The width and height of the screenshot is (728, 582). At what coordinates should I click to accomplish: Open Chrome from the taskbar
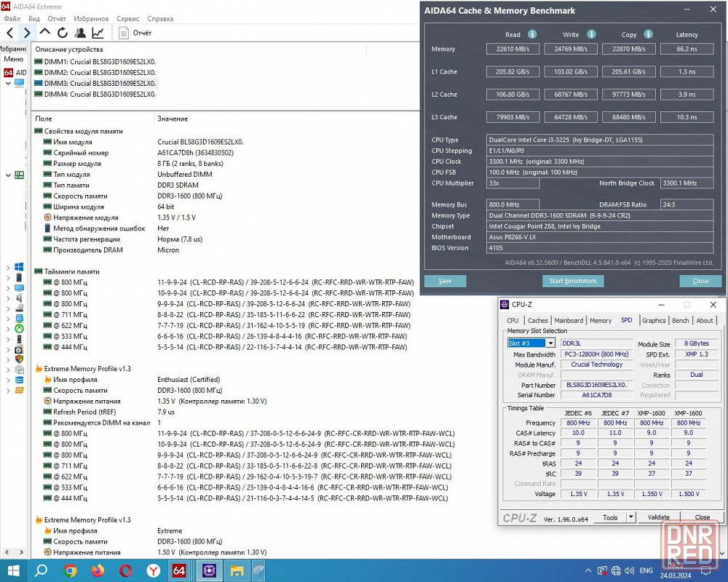[x=70, y=570]
